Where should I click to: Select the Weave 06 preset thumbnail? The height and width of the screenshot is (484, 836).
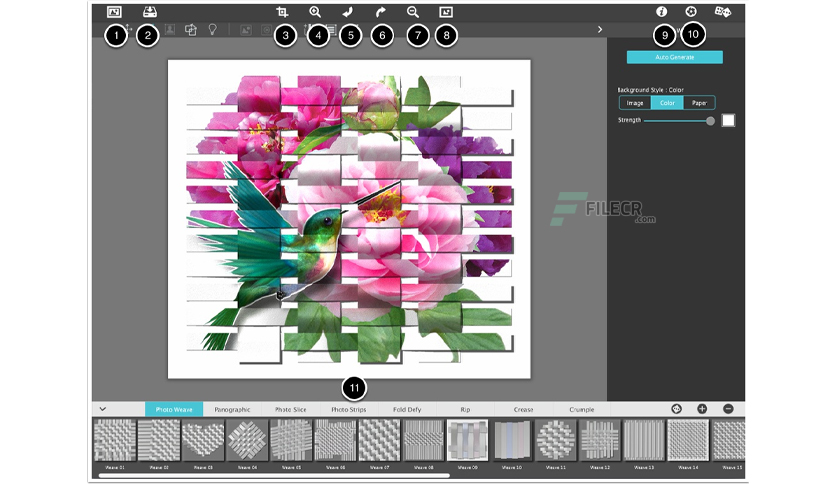click(335, 440)
